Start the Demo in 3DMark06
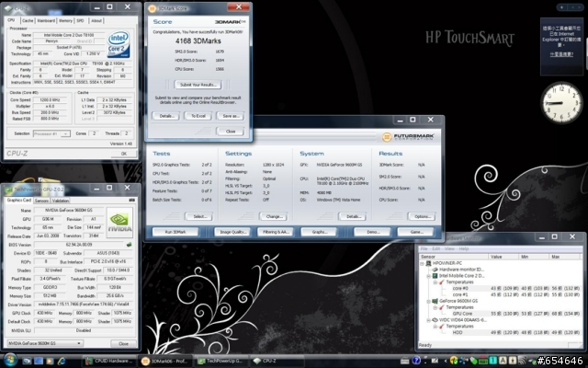 [372, 232]
